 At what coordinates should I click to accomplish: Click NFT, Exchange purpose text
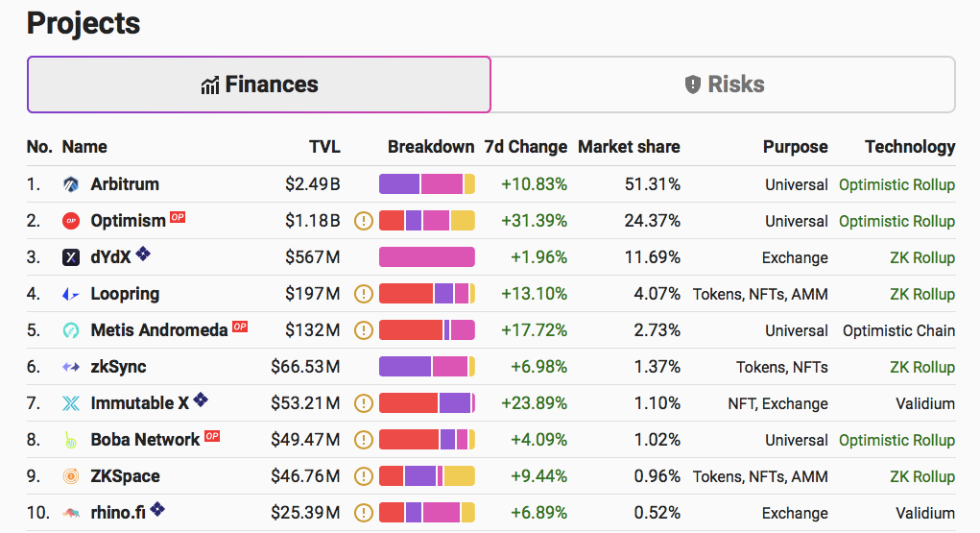click(778, 403)
